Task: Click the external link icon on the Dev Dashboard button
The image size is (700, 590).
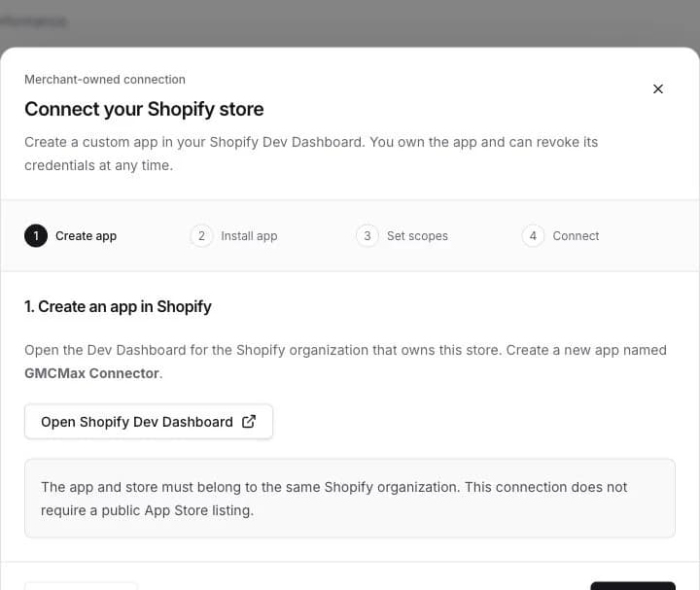Action: point(249,421)
